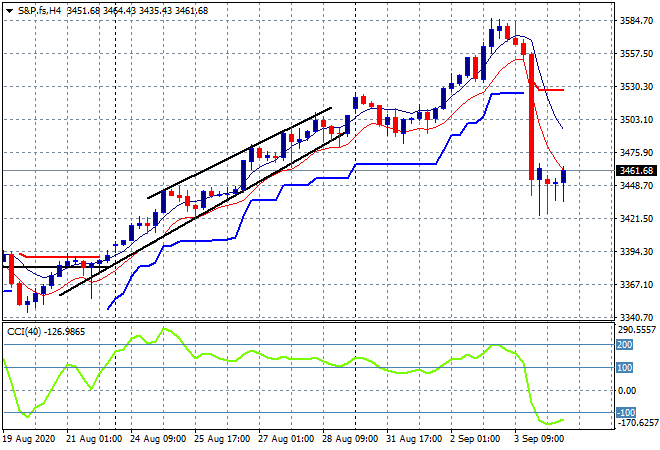Viewport: 660px width, 450px height.
Task: Click the 3584.70 price axis label
Action: (636, 20)
